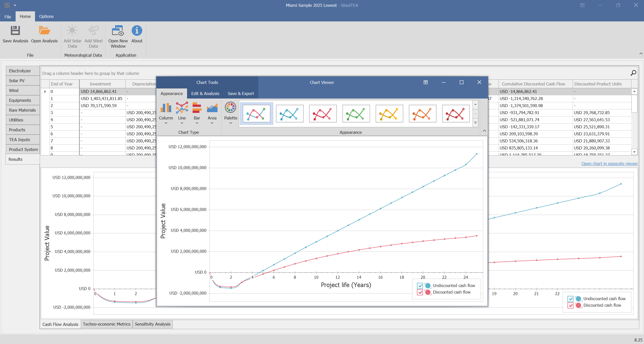Image resolution: width=644 pixels, height=344 pixels.
Task: Uncheck Undiscounted cash flow in the bottom-right chart legend
Action: tap(570, 299)
